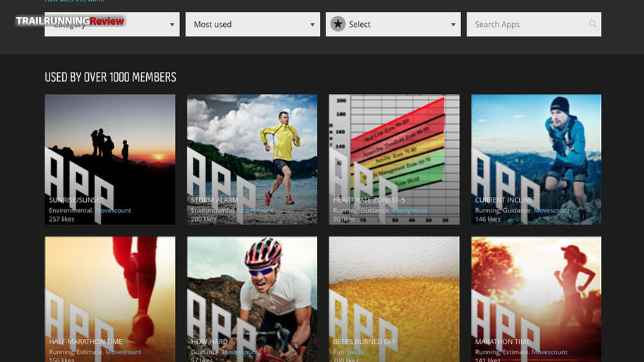Click Movescount link under Sunrise/Sunset
The width and height of the screenshot is (644, 362).
114,210
